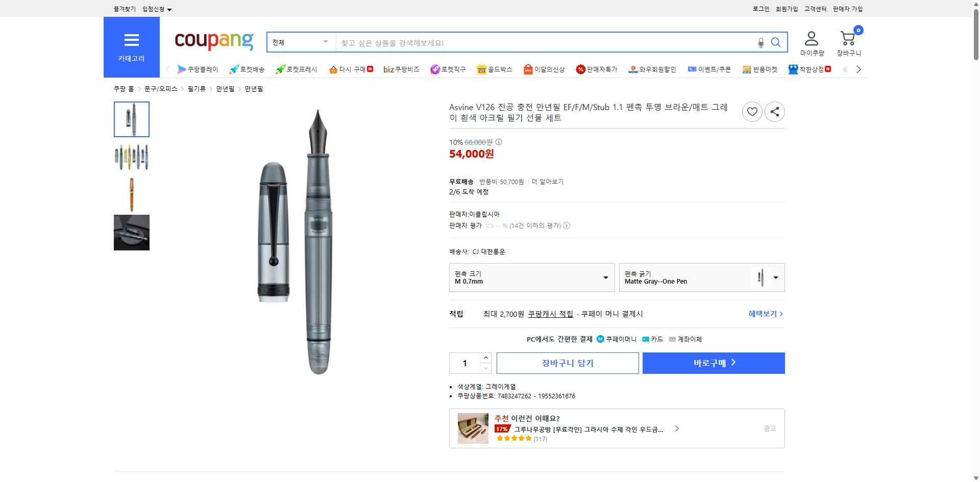This screenshot has width=980, height=482.
Task: Click the search magnifier icon
Action: [x=775, y=42]
